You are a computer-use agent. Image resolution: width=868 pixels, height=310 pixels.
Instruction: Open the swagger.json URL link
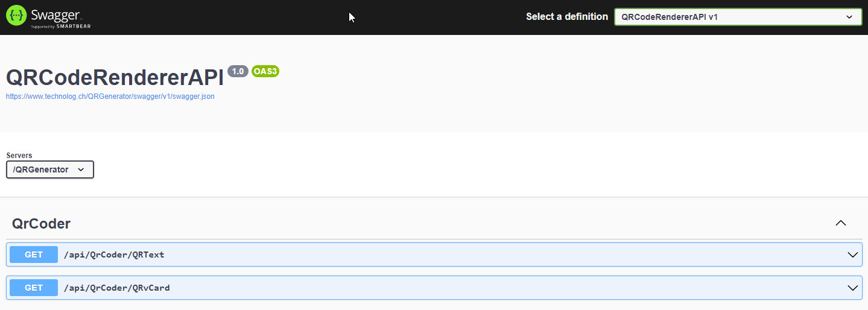pyautogui.click(x=110, y=96)
